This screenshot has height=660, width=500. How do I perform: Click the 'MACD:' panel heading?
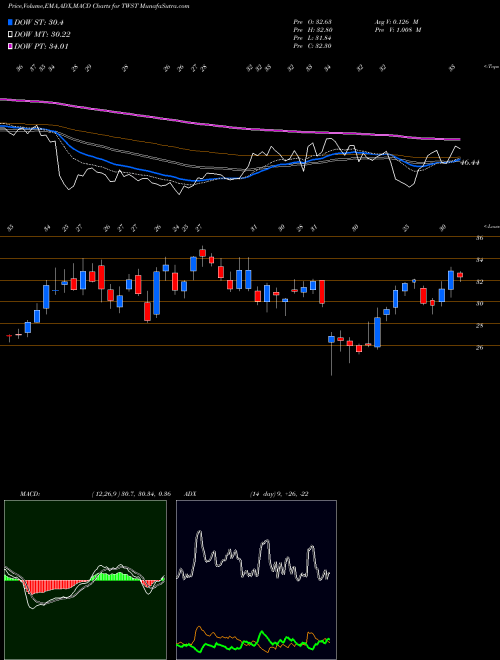pos(30,494)
